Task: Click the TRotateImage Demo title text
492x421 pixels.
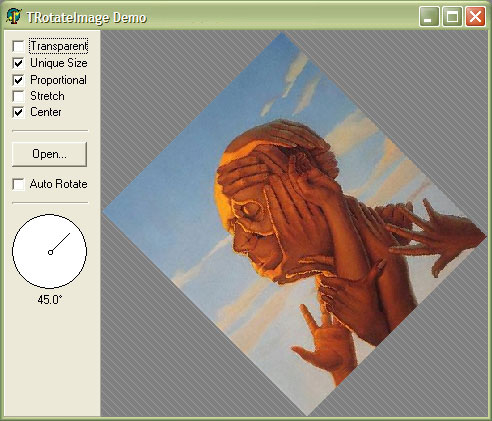Action: tap(87, 17)
